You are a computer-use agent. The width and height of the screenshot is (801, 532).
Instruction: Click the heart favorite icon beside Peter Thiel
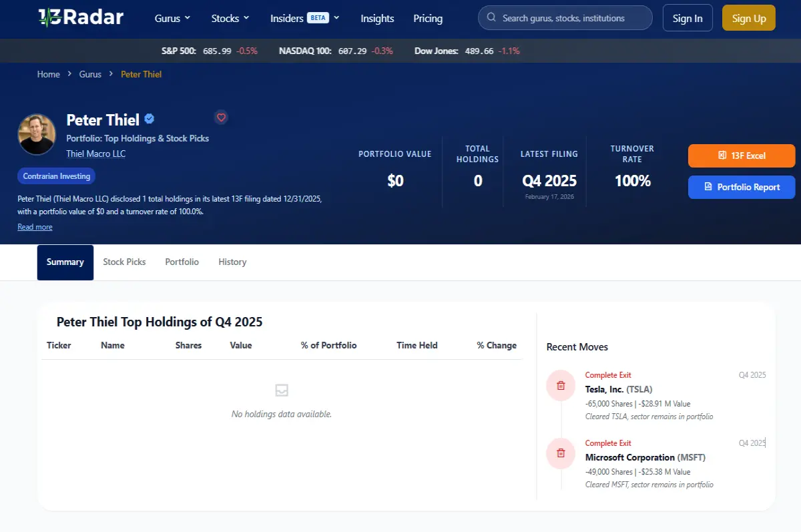[x=222, y=117]
